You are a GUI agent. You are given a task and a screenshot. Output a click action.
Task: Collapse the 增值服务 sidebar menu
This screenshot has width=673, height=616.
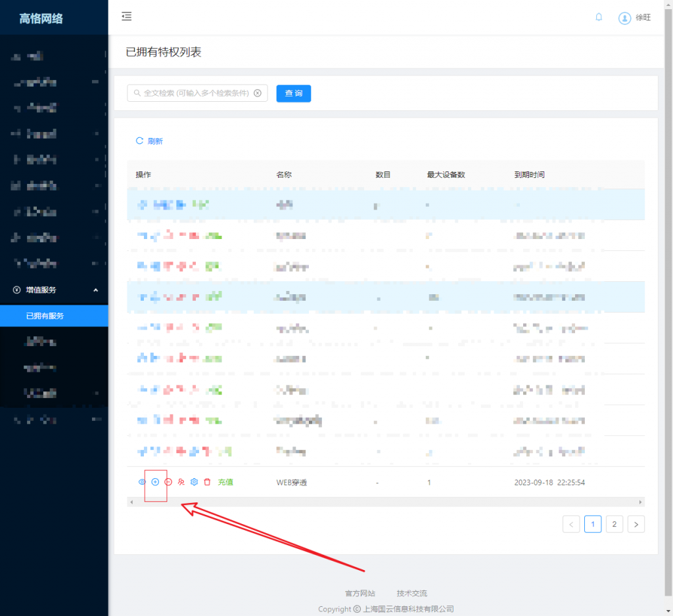tap(95, 290)
